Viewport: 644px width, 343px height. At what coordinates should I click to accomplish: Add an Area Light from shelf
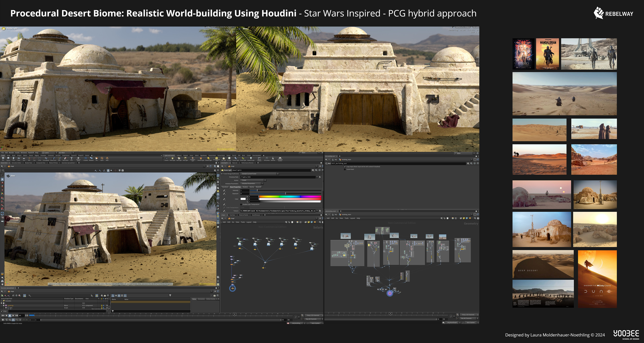pos(185,159)
